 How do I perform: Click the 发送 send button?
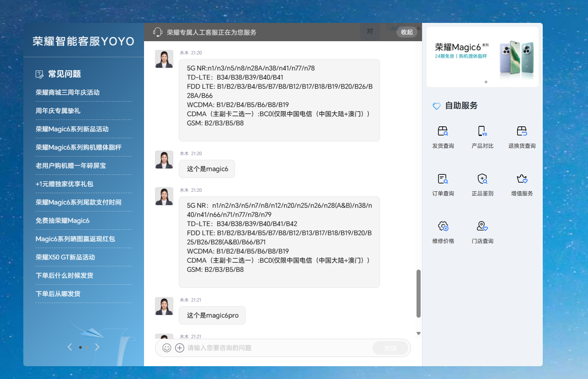pyautogui.click(x=390, y=348)
